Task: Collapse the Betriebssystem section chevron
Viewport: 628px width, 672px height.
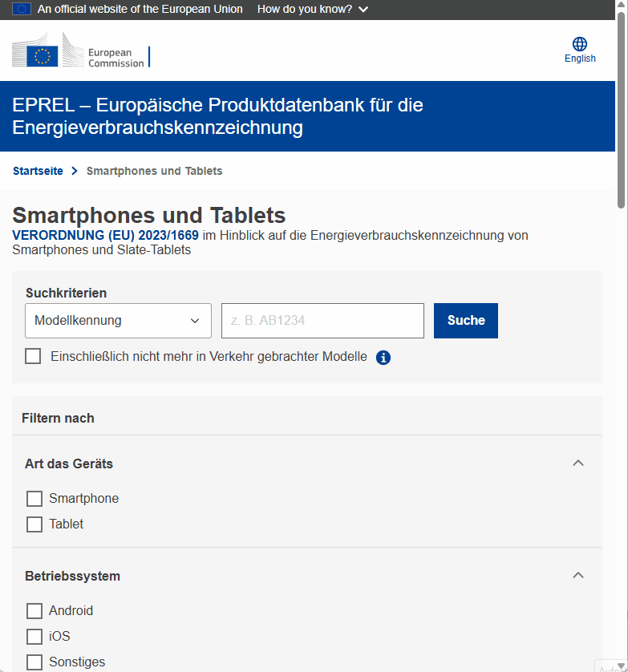Action: point(577,575)
